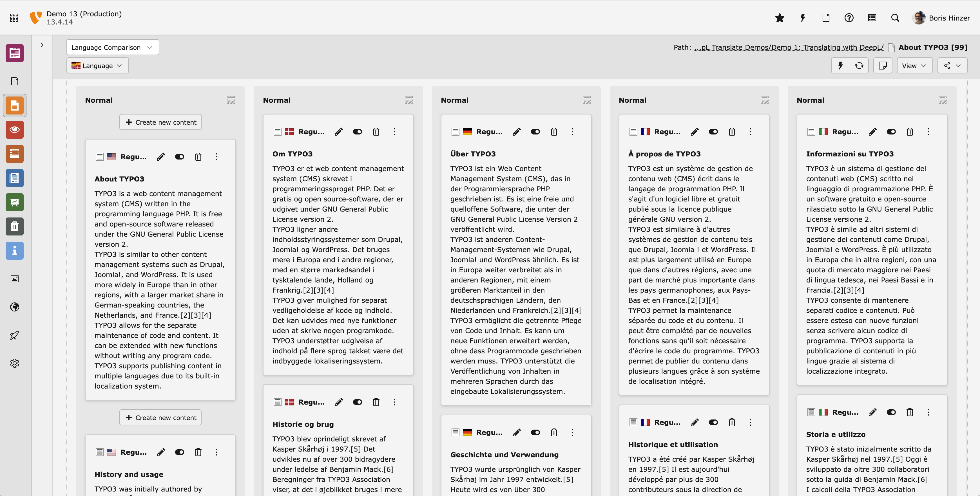Screen dimensions: 980x496
Task: Open the search magnifier icon
Action: tap(895, 17)
